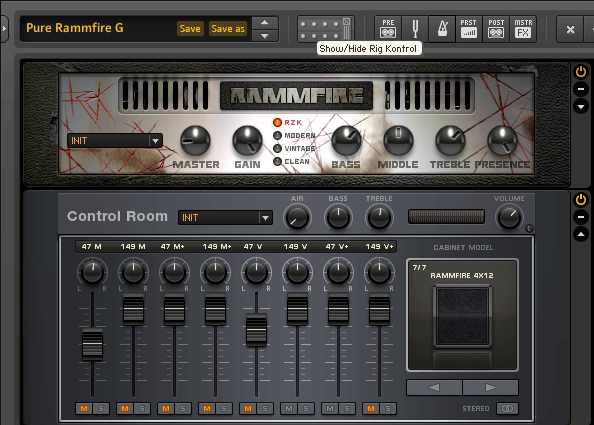Toggle the Rig Kontrol show/hide icon
The width and height of the screenshot is (594, 425).
click(325, 29)
